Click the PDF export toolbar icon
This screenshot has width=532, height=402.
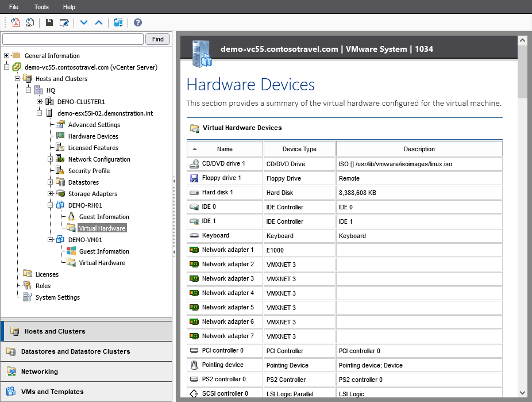point(15,23)
